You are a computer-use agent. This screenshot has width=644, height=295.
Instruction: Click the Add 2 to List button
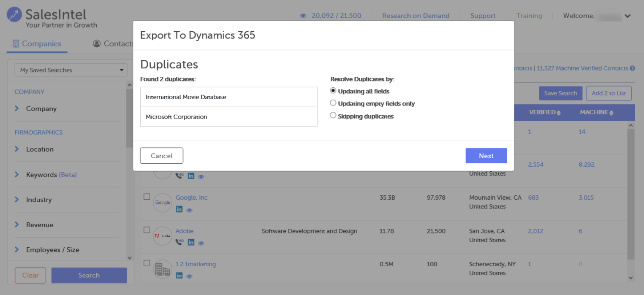point(609,93)
